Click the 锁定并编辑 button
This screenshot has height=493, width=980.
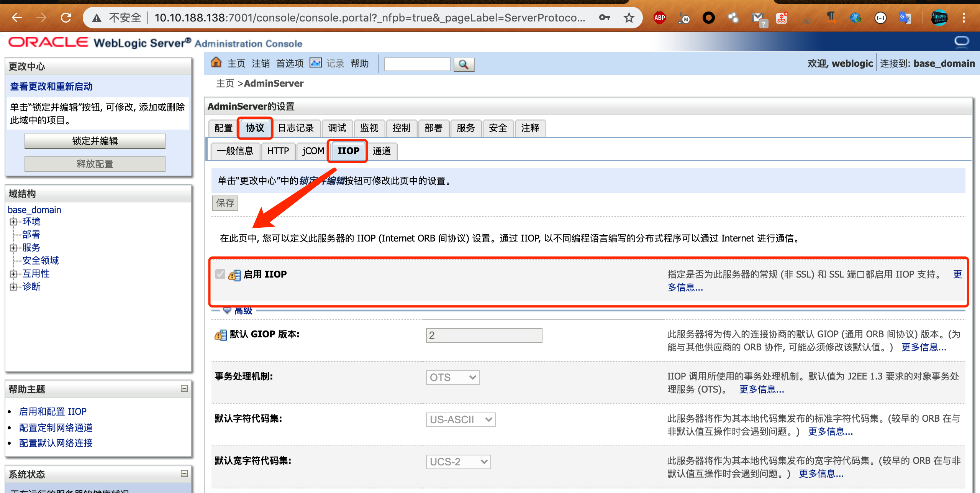pos(95,141)
